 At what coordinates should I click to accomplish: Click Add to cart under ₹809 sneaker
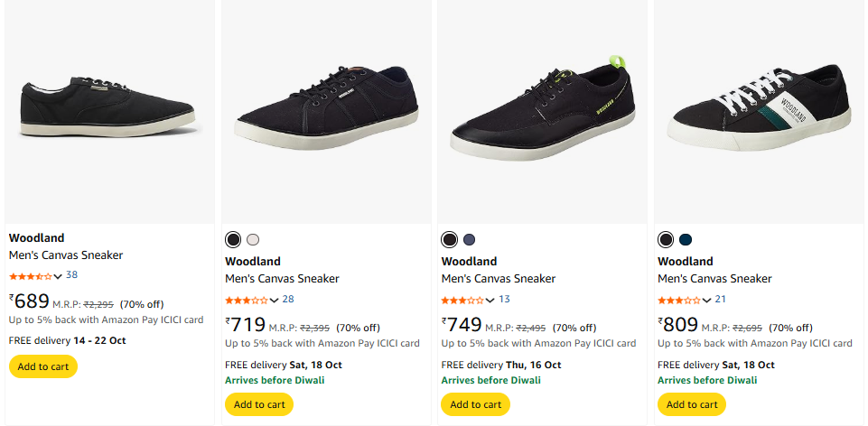[692, 404]
